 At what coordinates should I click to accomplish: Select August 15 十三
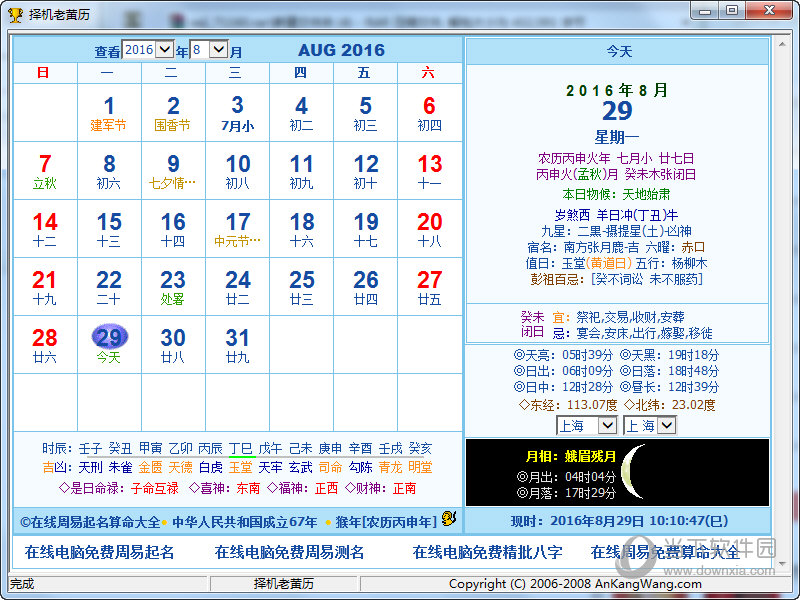(x=109, y=229)
